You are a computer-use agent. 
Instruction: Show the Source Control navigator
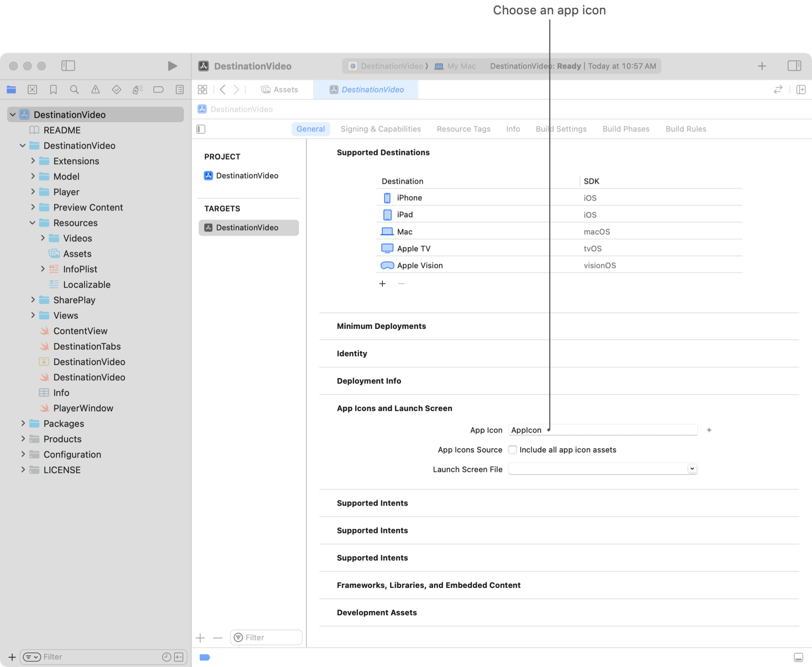33,90
